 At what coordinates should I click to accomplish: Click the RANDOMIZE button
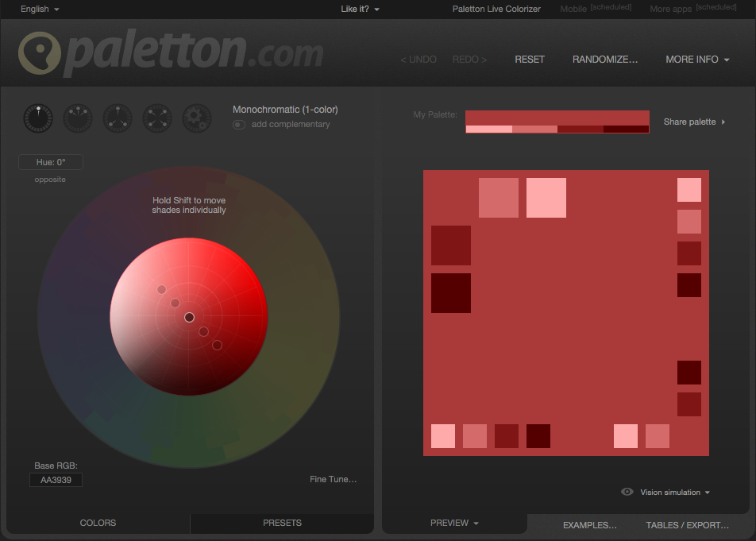tap(604, 59)
